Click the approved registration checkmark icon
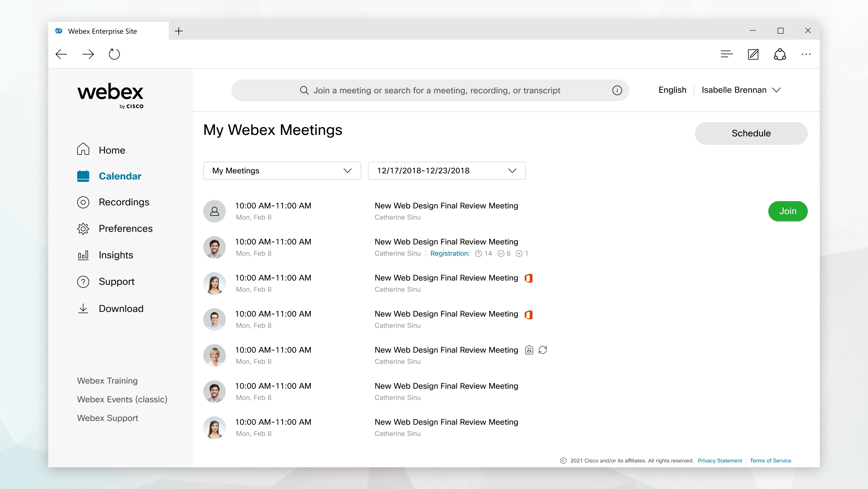 [501, 254]
